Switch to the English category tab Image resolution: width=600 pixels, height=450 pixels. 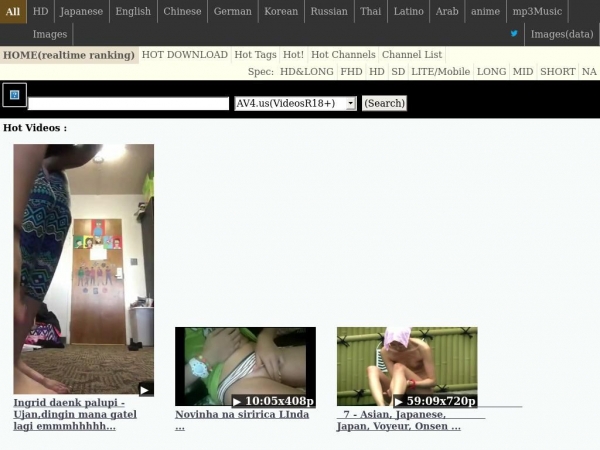tap(133, 11)
